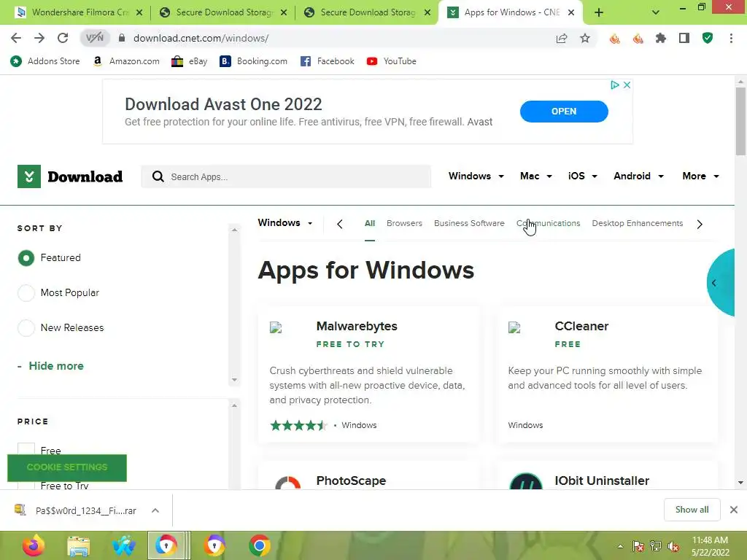This screenshot has height=560, width=747.
Task: Expand the Android menu in header
Action: coord(638,176)
